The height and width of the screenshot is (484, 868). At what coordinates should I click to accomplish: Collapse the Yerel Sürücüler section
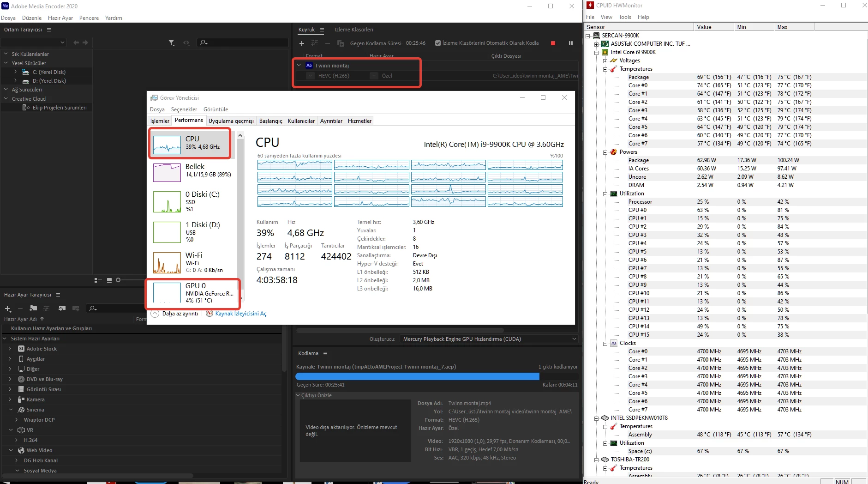[6, 63]
